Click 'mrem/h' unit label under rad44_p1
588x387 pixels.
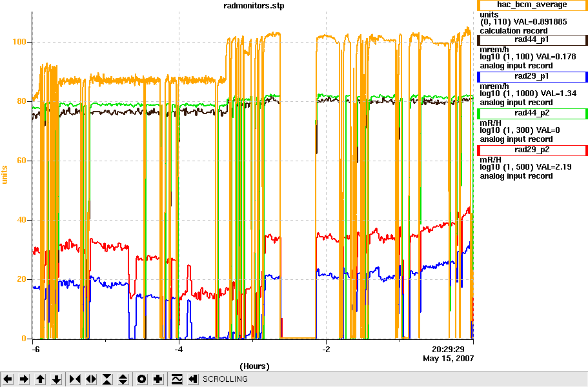(x=494, y=50)
